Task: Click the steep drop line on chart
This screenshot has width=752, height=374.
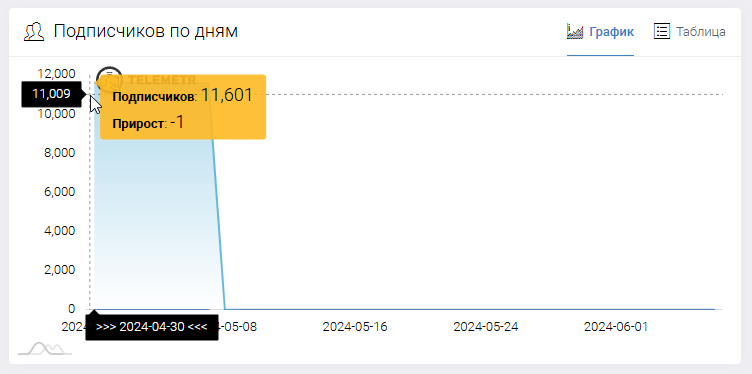Action: point(218,225)
